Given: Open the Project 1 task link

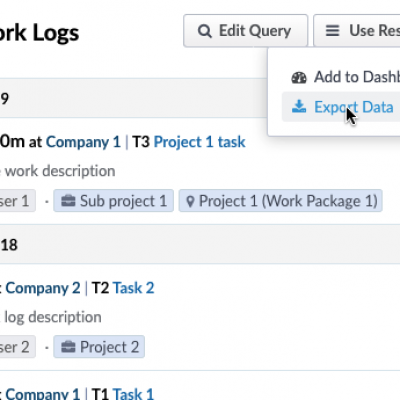Looking at the screenshot, I should coord(199,142).
